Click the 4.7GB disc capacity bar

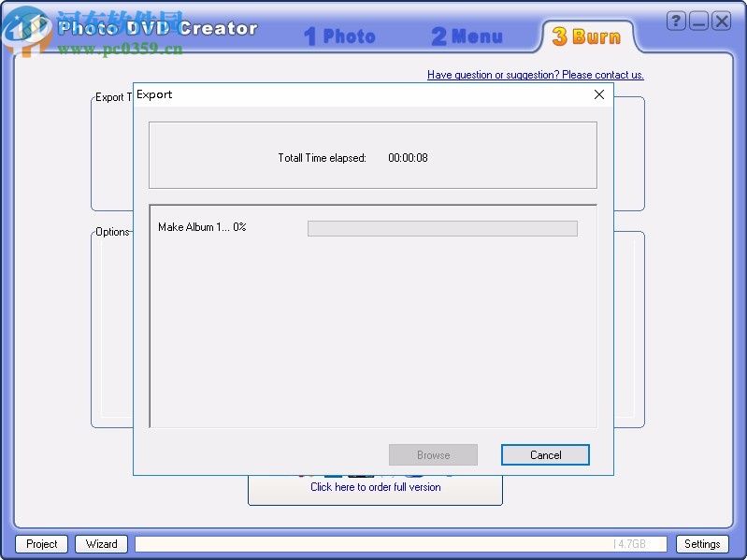401,544
